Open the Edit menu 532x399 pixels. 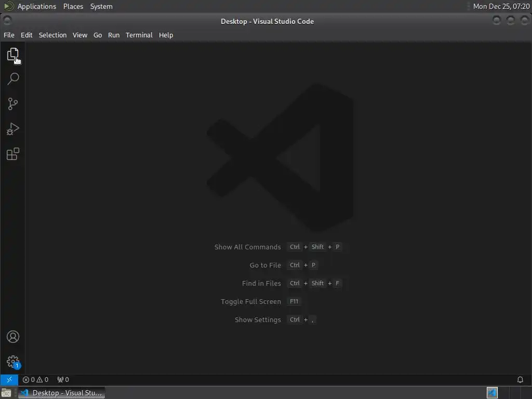pyautogui.click(x=26, y=35)
